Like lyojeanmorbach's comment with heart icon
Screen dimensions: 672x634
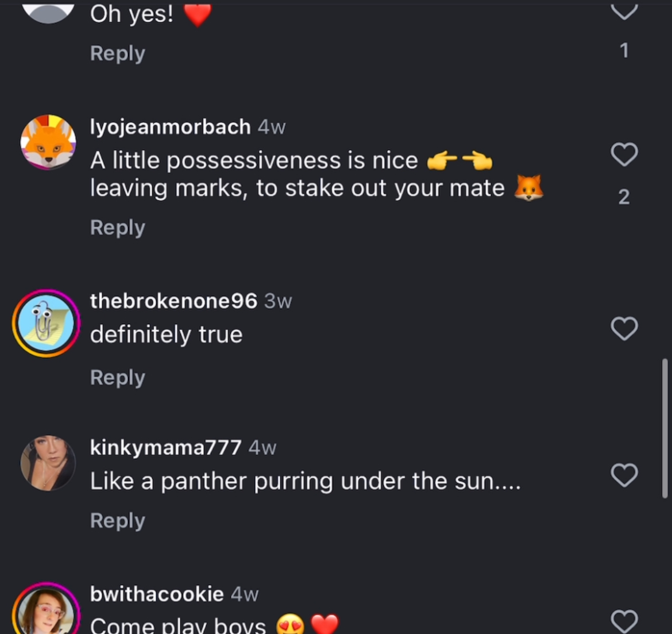624,154
